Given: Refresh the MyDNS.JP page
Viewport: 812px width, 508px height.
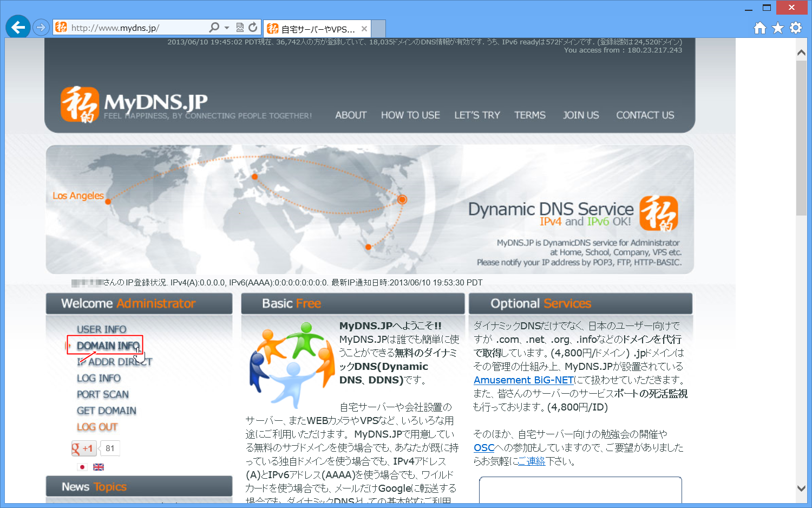Looking at the screenshot, I should click(252, 27).
